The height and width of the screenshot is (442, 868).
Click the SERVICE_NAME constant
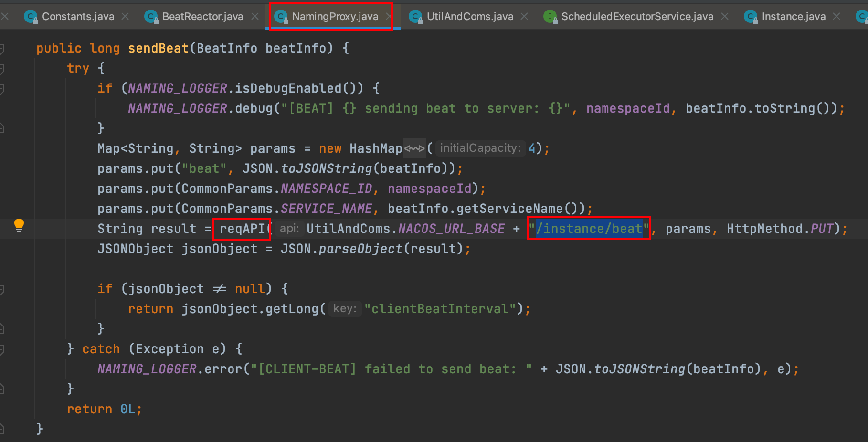pyautogui.click(x=327, y=209)
